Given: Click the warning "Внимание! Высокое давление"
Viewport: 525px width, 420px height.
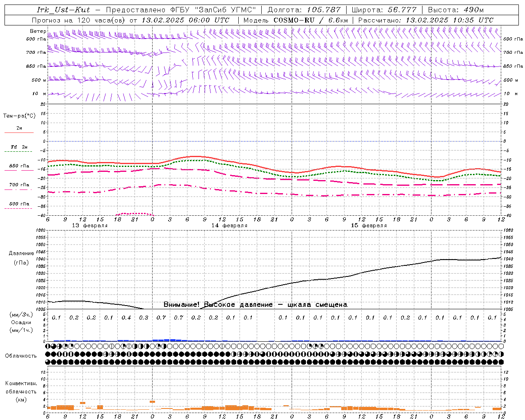Looking at the screenshot, I should [218, 305].
